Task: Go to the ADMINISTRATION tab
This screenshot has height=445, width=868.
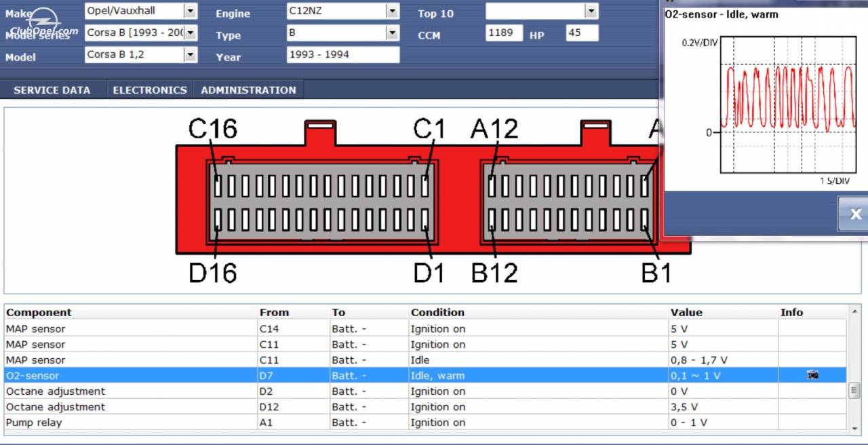Action: tap(248, 90)
